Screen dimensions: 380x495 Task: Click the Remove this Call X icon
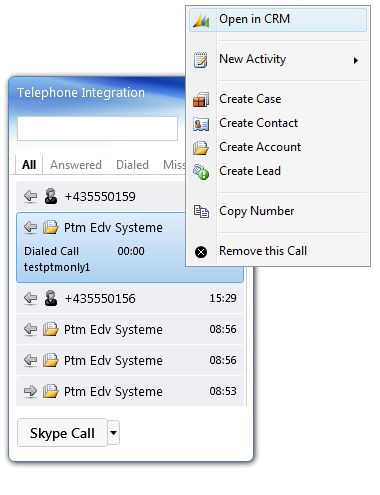point(201,252)
